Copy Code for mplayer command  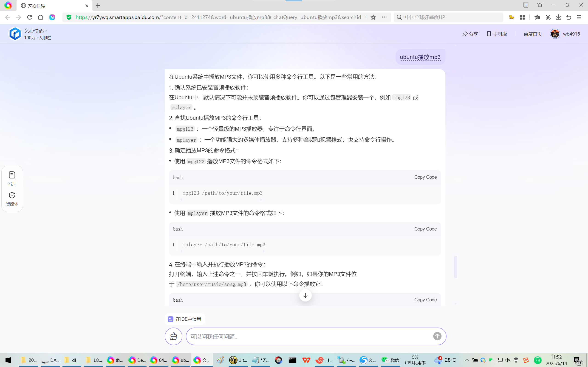click(425, 229)
